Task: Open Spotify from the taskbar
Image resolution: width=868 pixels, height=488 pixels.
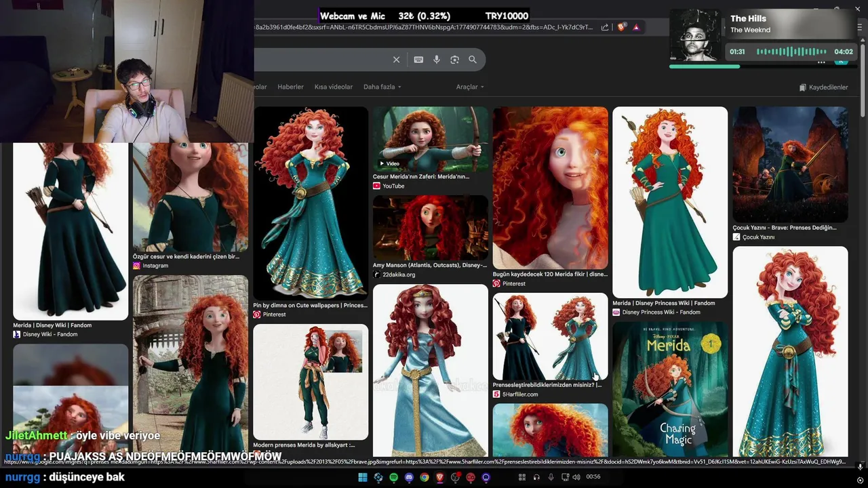Action: 394,477
